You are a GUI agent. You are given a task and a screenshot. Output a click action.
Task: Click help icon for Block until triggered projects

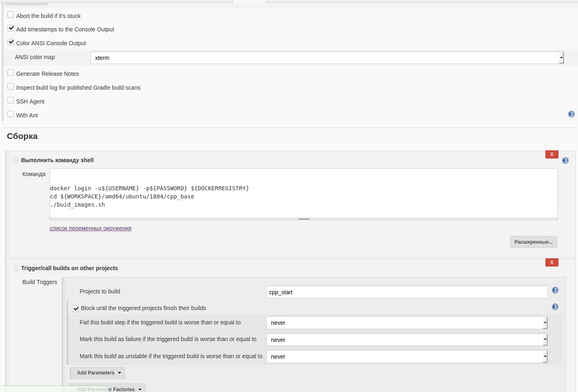555,307
